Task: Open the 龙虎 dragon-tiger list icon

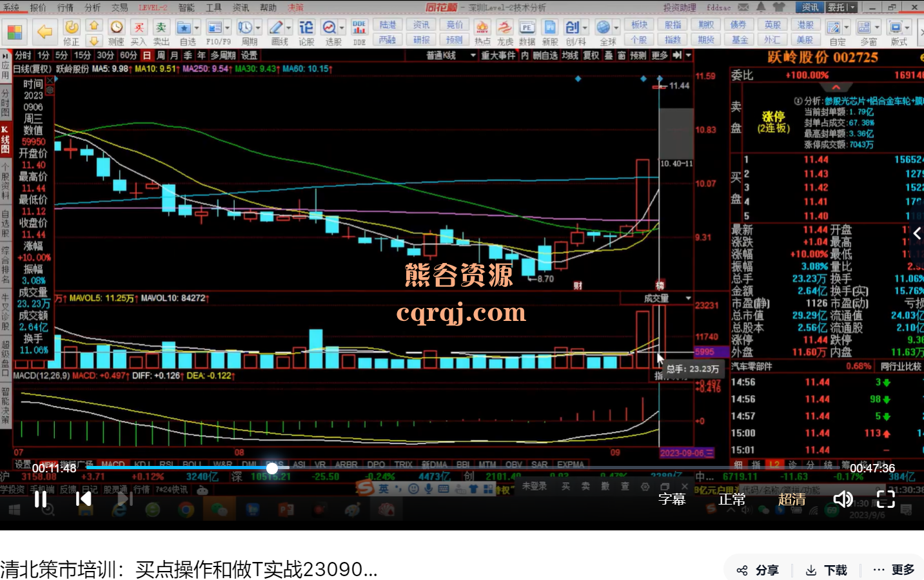Action: (505, 28)
